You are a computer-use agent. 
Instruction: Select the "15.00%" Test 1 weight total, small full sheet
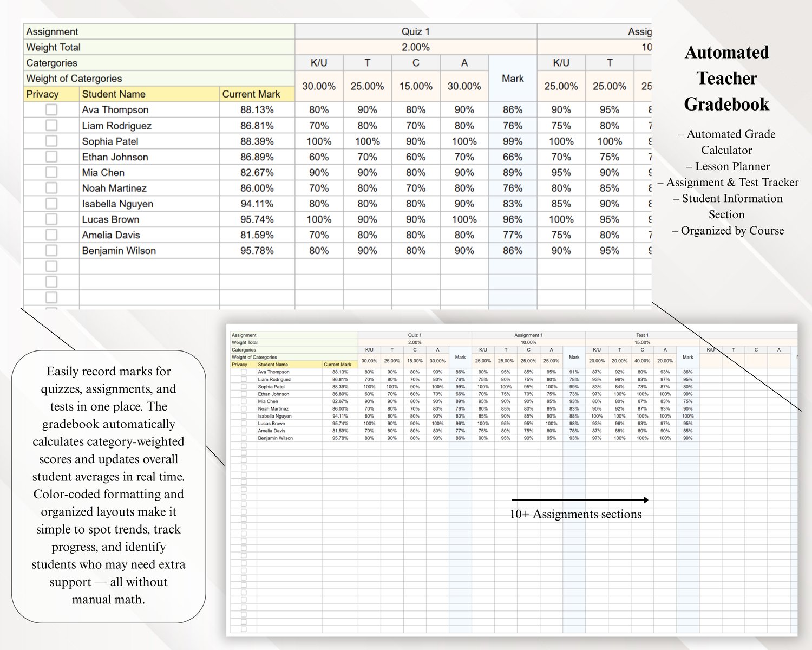[642, 342]
